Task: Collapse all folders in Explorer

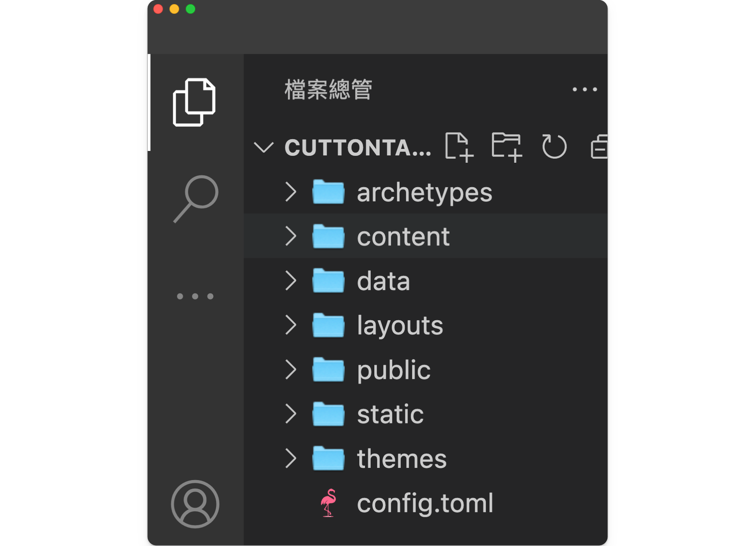Action: (599, 147)
